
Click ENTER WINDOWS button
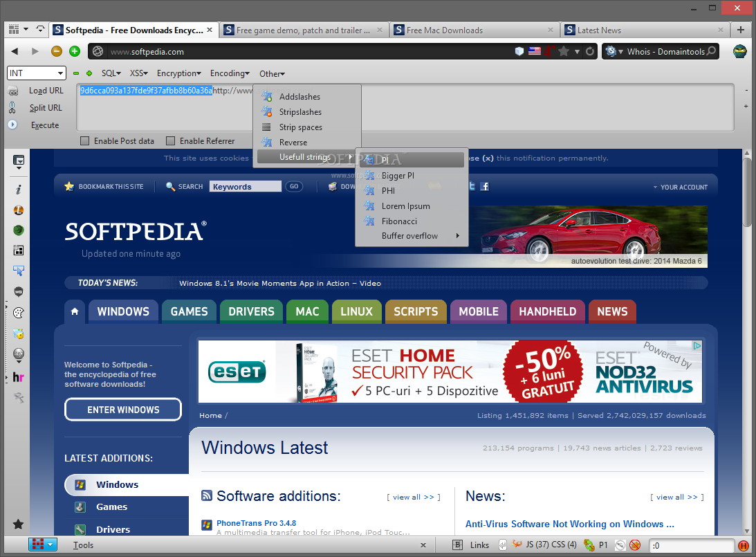click(x=123, y=410)
